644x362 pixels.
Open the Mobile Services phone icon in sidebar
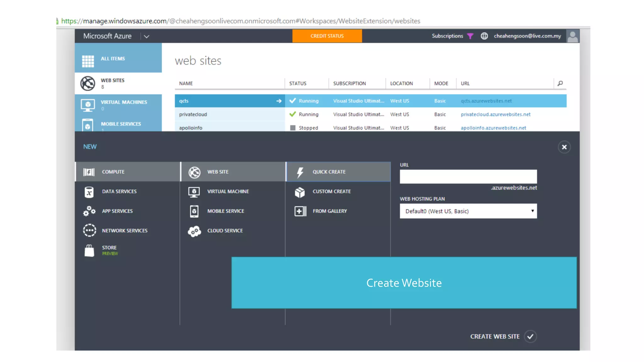pyautogui.click(x=88, y=125)
